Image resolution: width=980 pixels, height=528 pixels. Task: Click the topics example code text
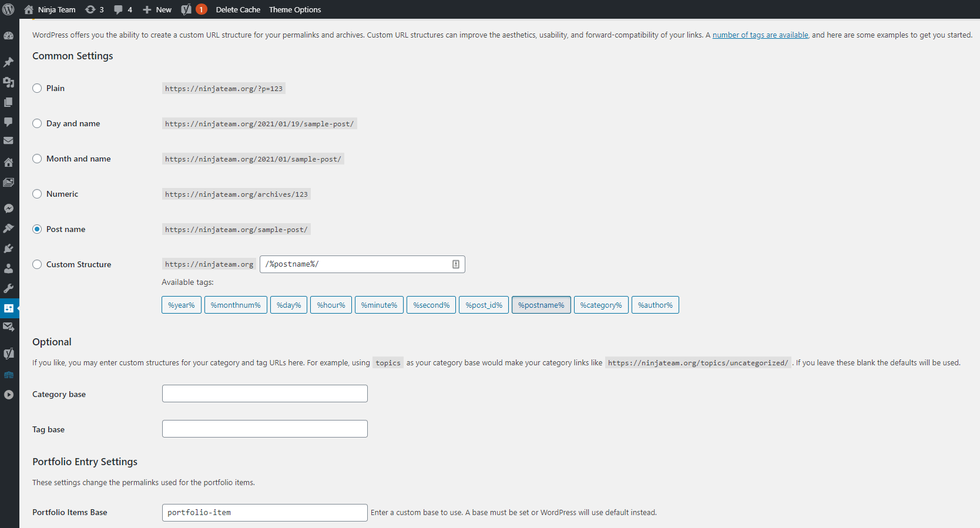click(388, 363)
